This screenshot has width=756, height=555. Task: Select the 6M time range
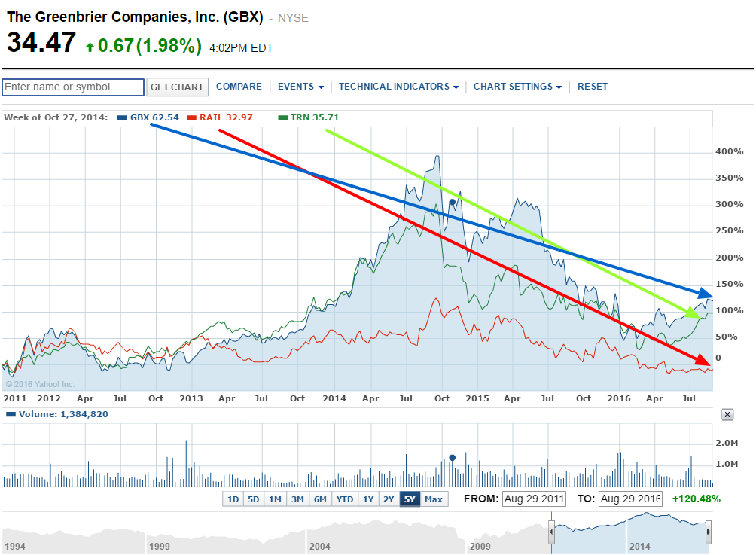[320, 499]
